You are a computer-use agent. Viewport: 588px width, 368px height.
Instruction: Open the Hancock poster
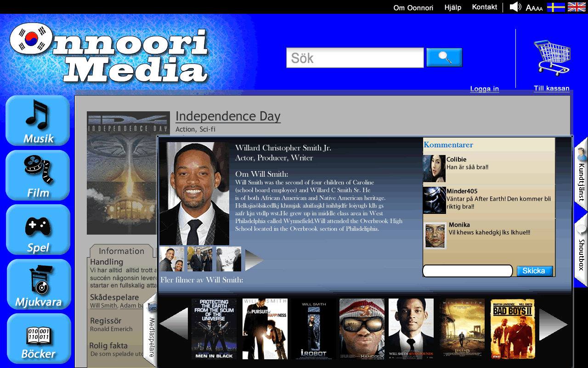[362, 329]
